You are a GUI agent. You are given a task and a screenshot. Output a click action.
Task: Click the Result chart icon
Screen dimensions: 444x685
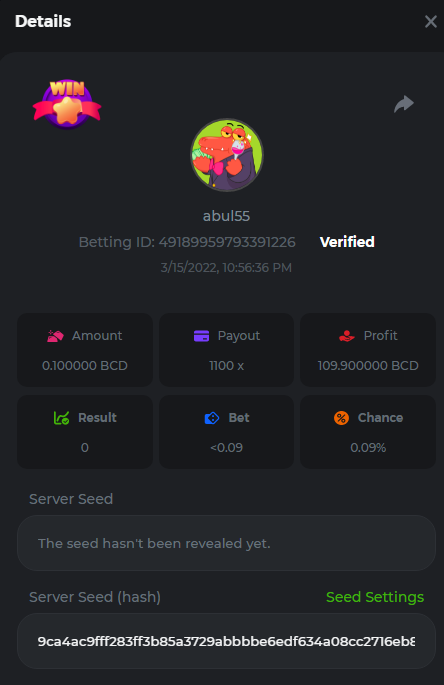61,418
